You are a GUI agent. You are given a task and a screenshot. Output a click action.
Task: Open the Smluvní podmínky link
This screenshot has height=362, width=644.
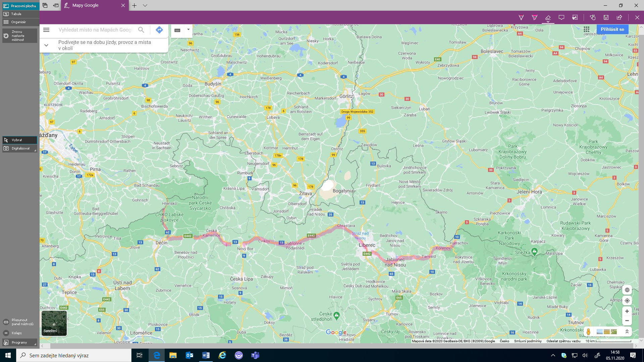[x=528, y=341]
